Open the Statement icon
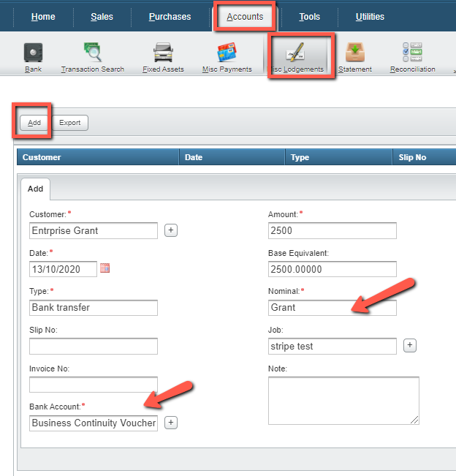The height and width of the screenshot is (476, 456). coord(355,53)
